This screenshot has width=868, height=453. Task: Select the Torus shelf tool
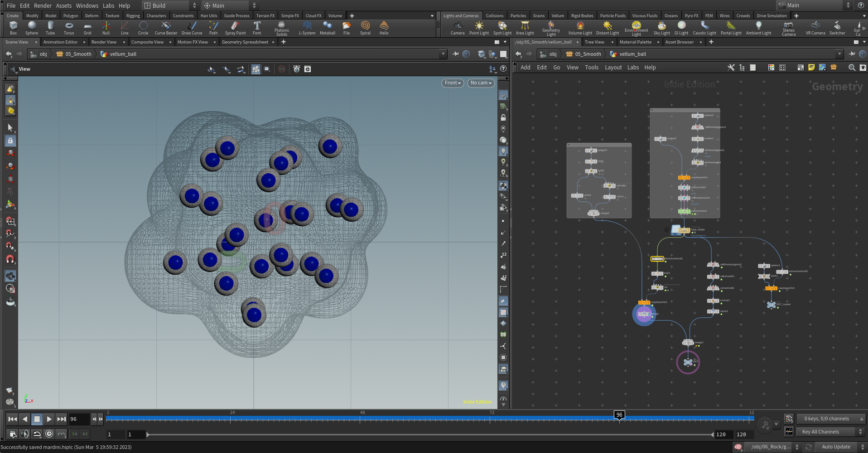tap(69, 28)
